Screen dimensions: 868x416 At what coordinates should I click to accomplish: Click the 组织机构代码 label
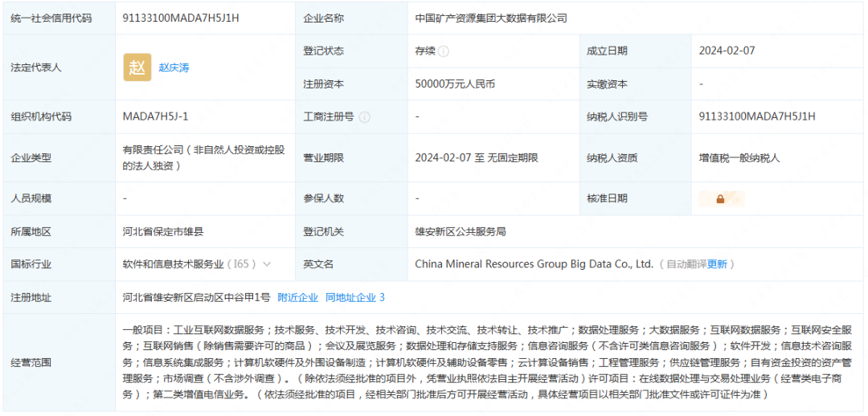click(x=41, y=116)
